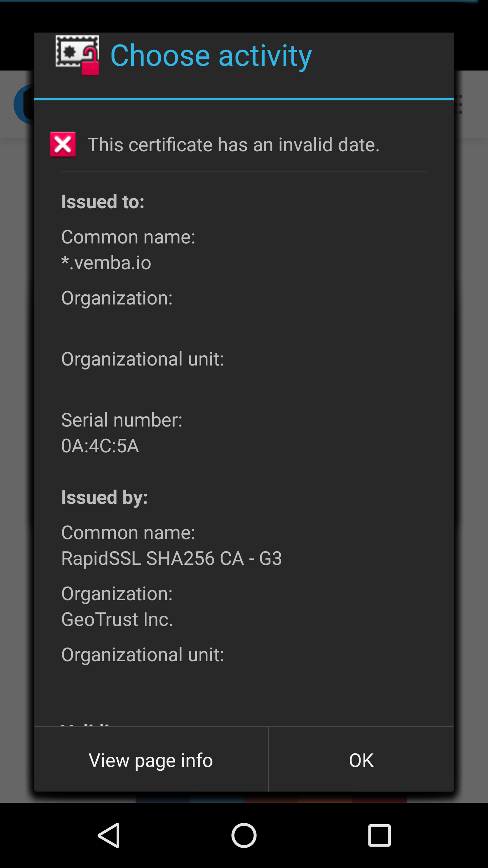Click the blue circular logo behind the dialog
The width and height of the screenshot is (488, 868).
pyautogui.click(x=24, y=104)
